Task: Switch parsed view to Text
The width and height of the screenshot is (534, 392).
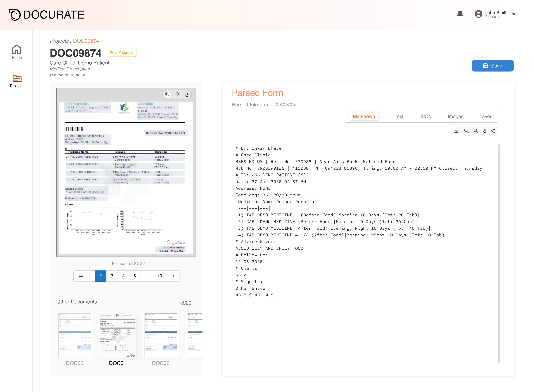Action: coord(399,116)
